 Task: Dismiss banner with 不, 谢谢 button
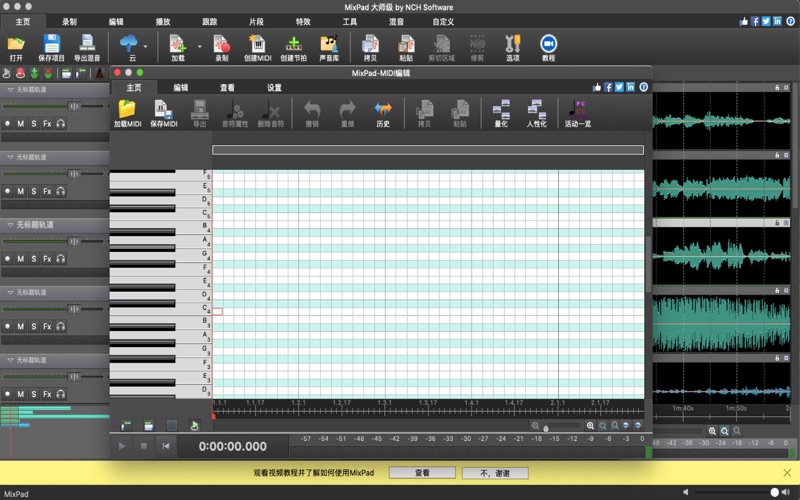[x=497, y=473]
